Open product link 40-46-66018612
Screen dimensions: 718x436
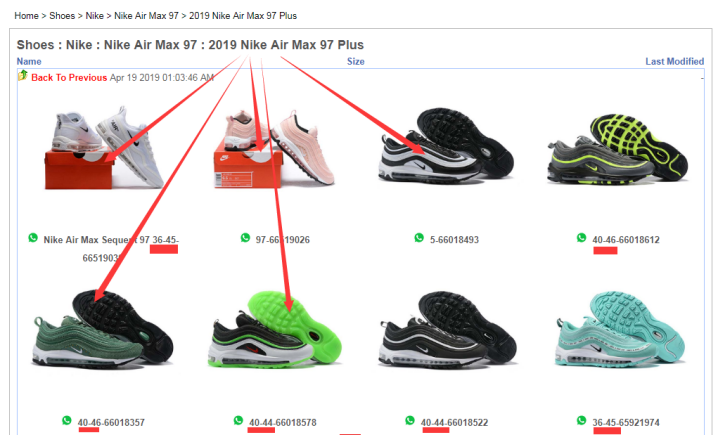click(x=626, y=240)
